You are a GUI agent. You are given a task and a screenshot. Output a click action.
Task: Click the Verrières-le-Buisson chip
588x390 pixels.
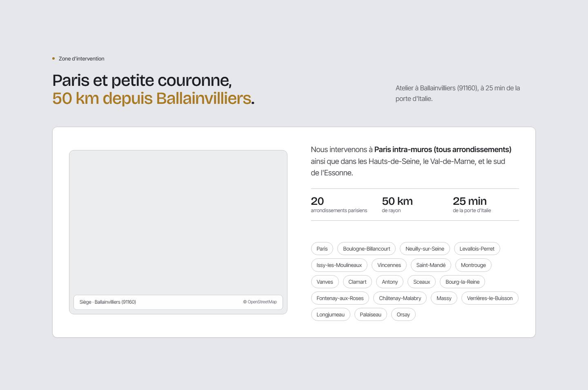(490, 298)
